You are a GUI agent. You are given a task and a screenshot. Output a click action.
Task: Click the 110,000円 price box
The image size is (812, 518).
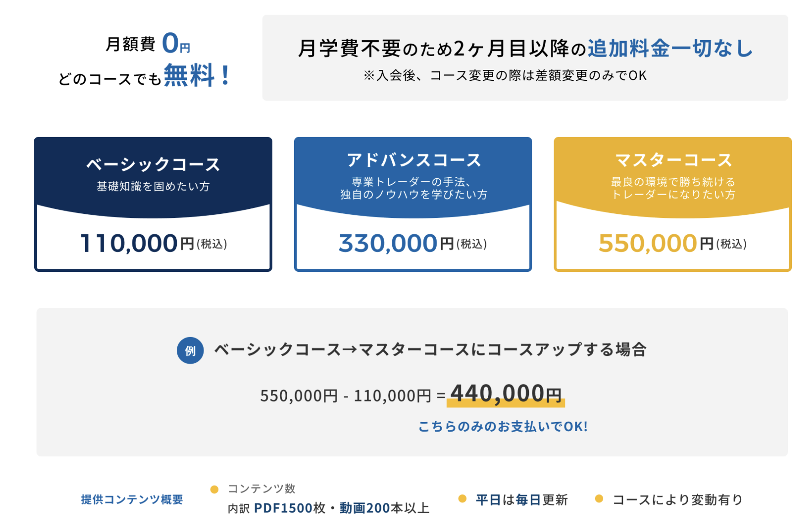[x=153, y=243]
